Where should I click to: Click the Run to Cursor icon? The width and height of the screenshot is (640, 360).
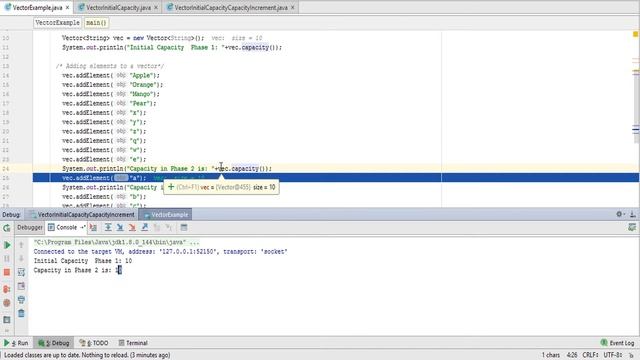[x=169, y=227]
